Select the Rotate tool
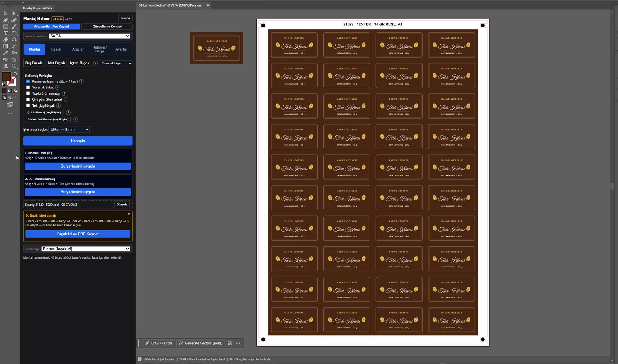This screenshot has width=618, height=364. [14, 33]
